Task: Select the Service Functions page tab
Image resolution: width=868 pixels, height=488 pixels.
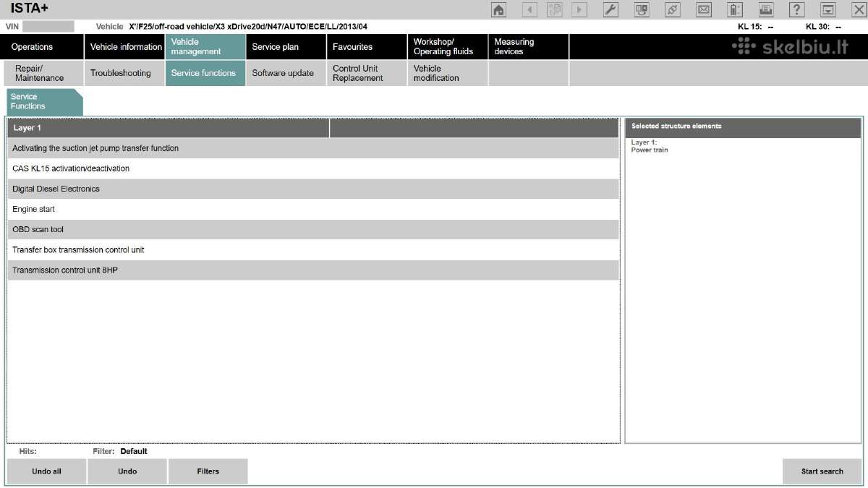Action: [44, 102]
